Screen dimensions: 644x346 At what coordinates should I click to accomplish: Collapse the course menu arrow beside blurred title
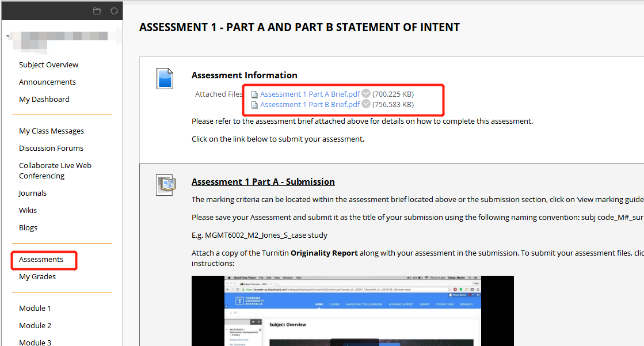point(8,37)
